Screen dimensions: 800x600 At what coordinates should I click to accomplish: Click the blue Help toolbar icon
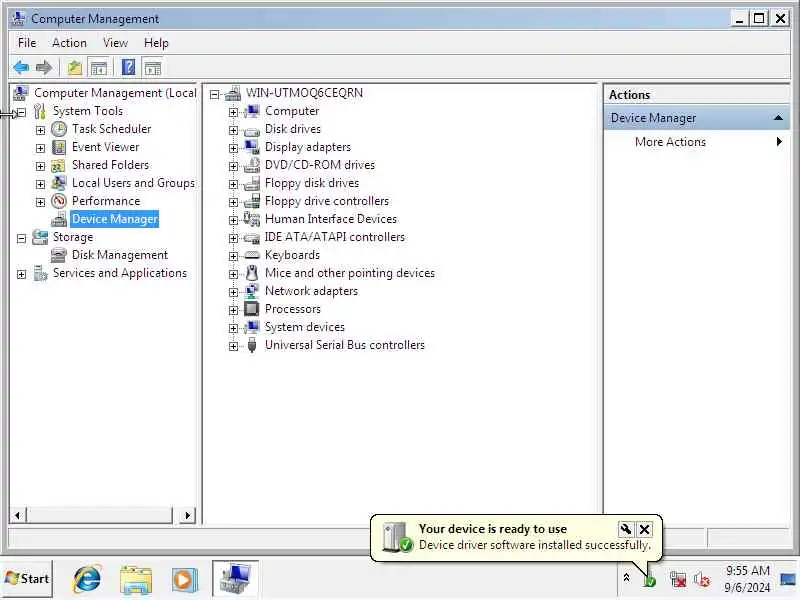tap(129, 67)
